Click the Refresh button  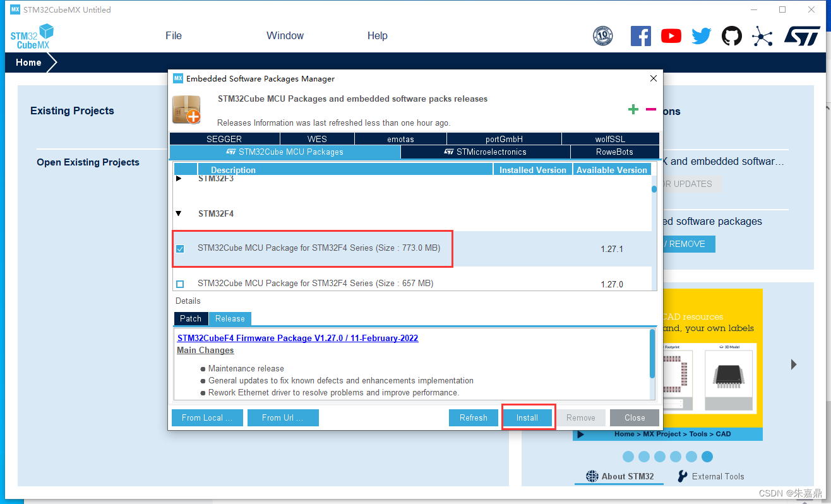coord(474,417)
